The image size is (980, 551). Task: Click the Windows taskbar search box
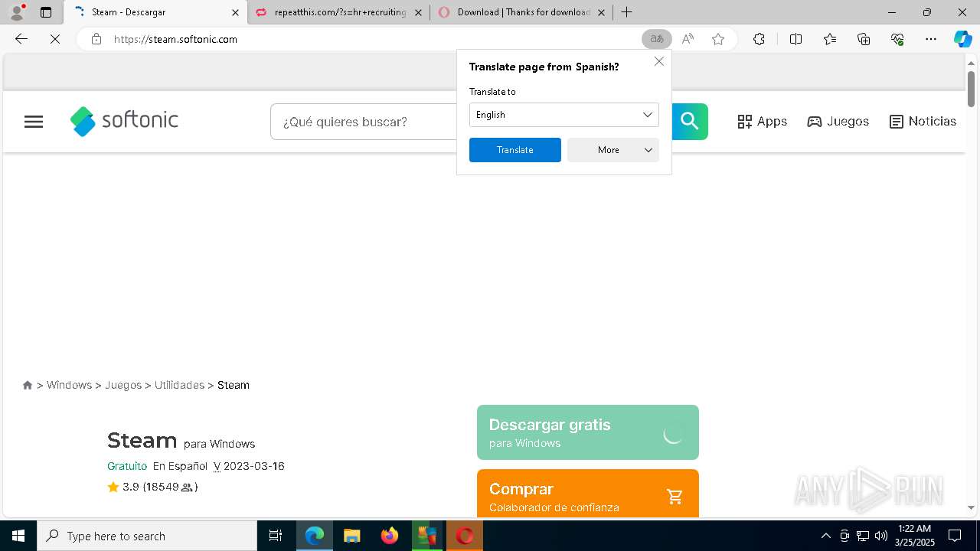click(x=147, y=536)
